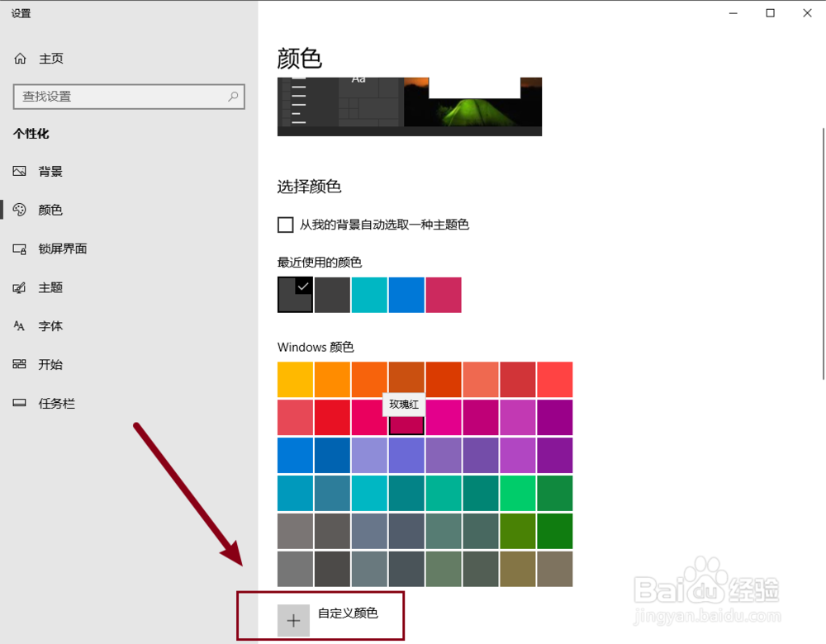
Task: Choose the highlighted 玫瑰红 rose swatch
Action: [406, 424]
